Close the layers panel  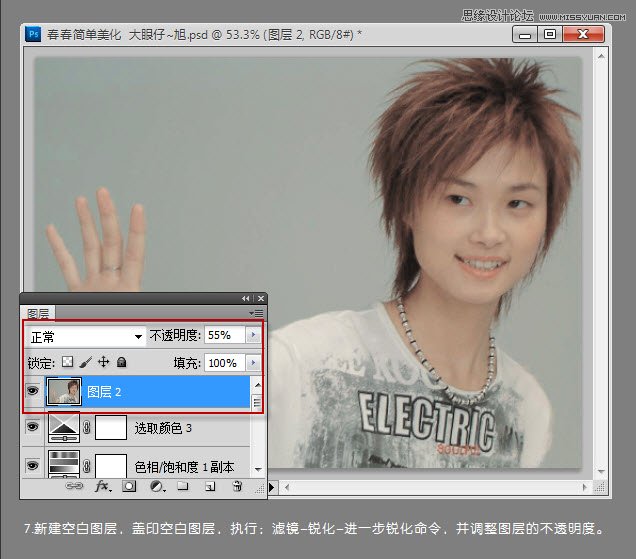[x=261, y=299]
